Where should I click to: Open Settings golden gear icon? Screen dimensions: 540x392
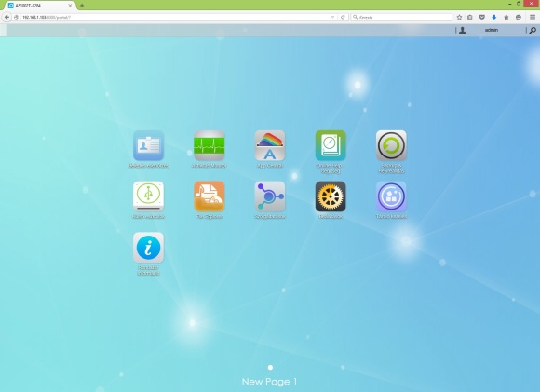(x=331, y=196)
